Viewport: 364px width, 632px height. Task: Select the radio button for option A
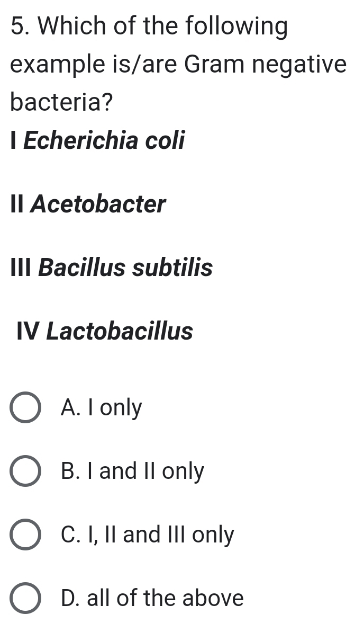point(25,408)
